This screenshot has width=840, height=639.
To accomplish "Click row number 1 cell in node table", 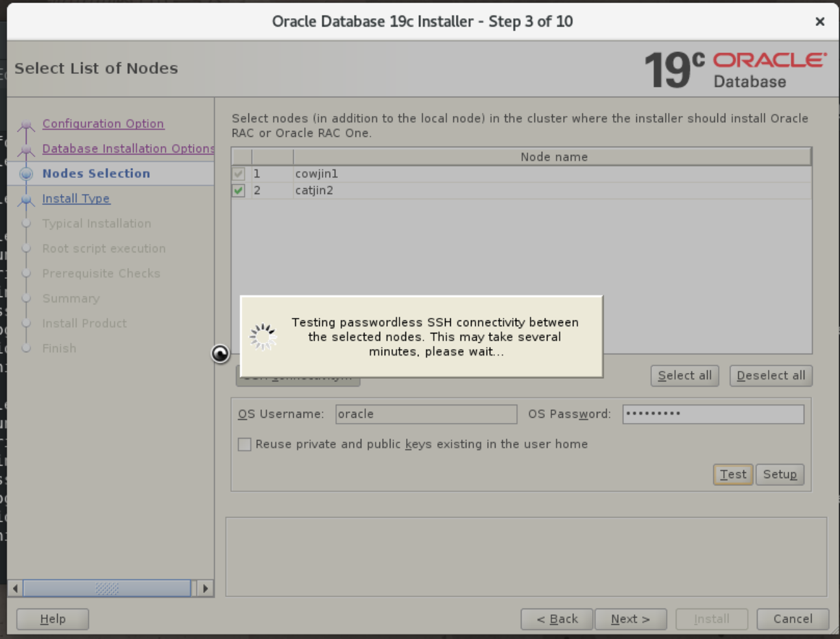I will point(272,174).
